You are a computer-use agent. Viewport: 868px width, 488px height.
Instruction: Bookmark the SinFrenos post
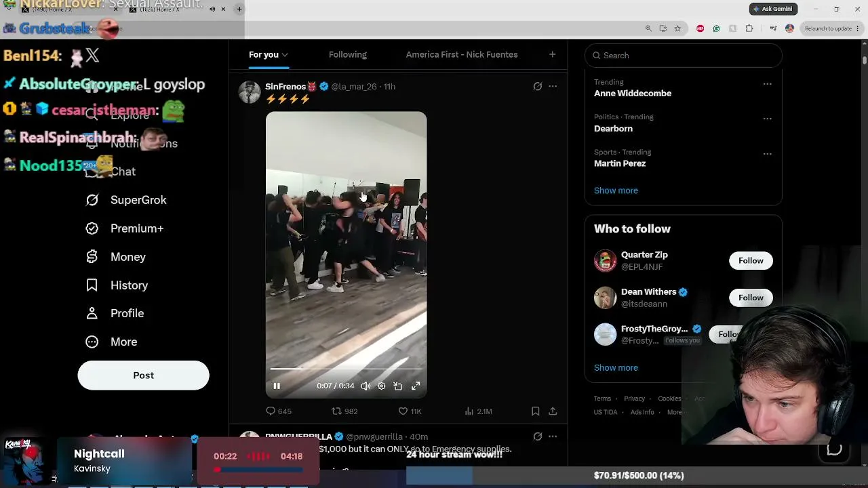point(536,411)
